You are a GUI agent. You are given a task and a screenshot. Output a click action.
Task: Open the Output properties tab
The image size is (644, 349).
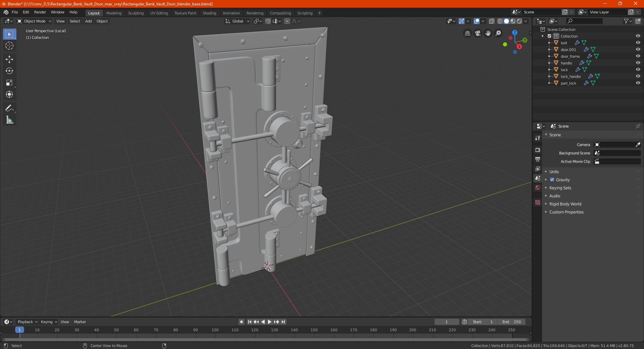(538, 159)
